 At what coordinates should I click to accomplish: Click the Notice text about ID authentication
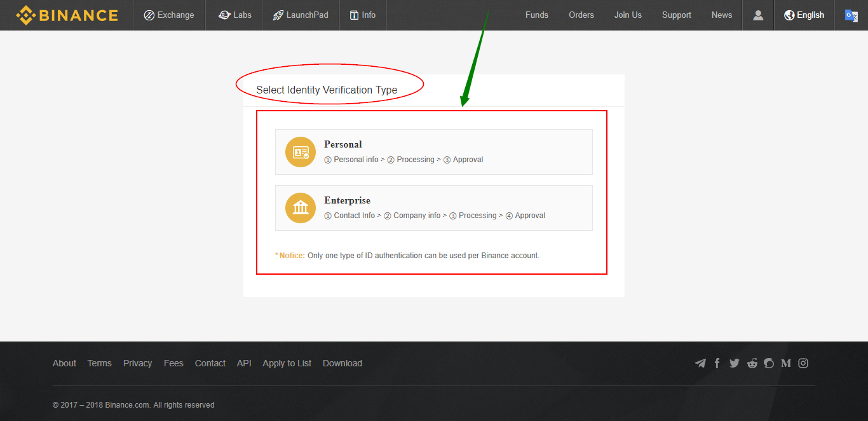(407, 256)
